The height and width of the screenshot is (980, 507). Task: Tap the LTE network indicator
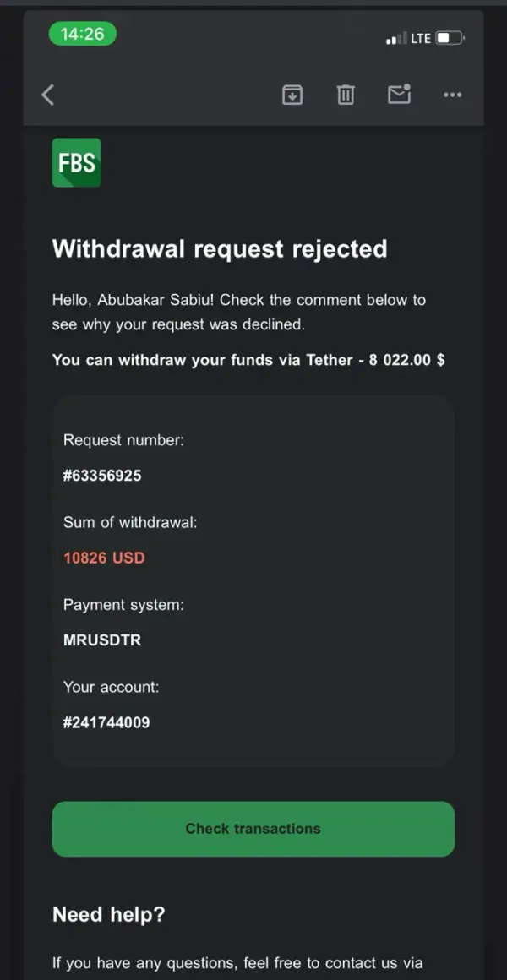pyautogui.click(x=421, y=38)
